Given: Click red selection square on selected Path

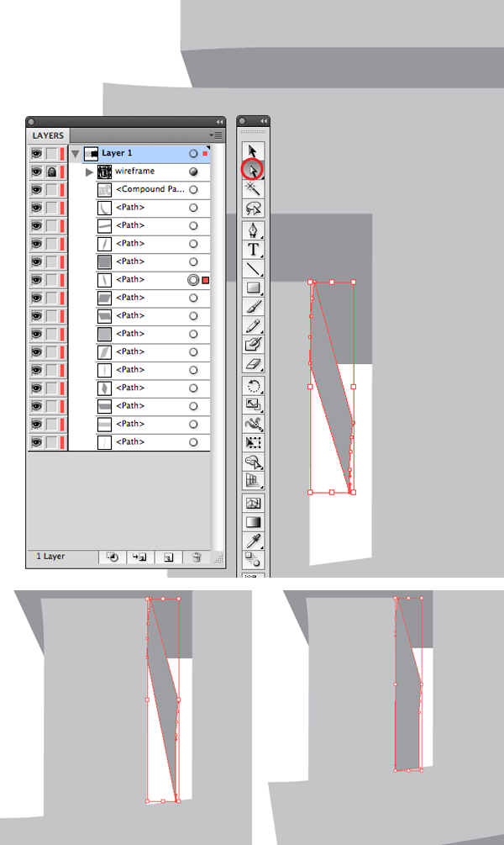Looking at the screenshot, I should 206,280.
